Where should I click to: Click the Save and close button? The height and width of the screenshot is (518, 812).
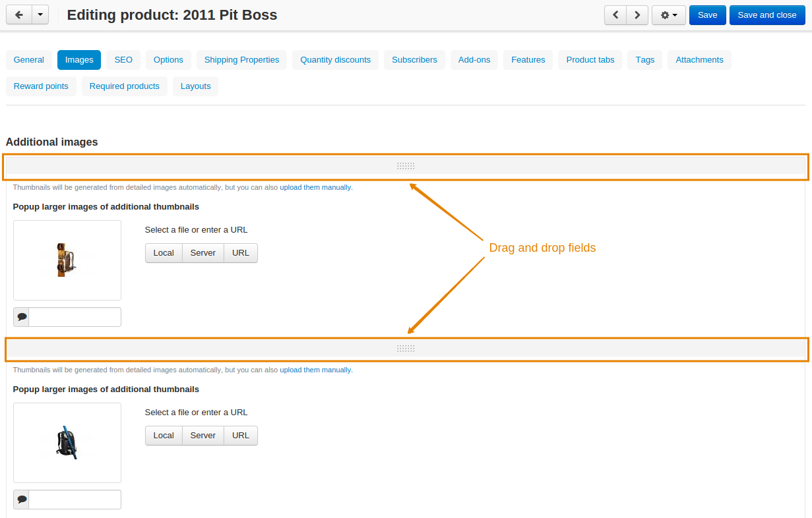click(767, 15)
